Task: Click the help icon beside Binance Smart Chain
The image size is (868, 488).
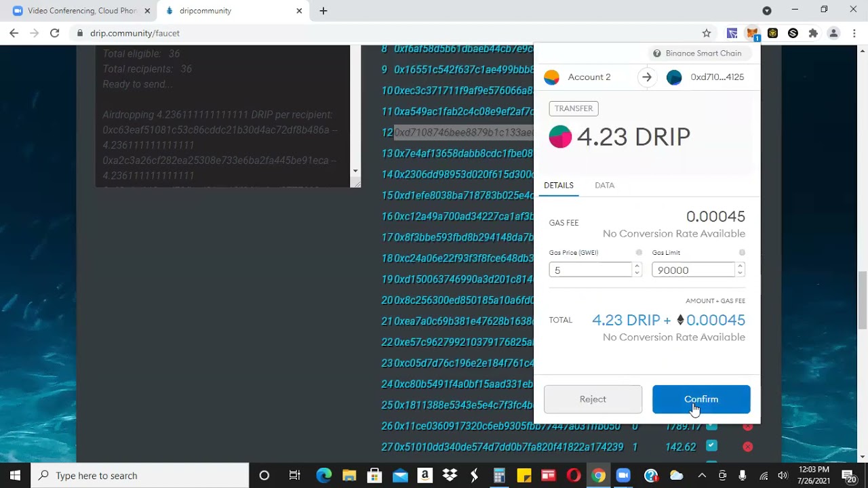Action: pos(656,54)
